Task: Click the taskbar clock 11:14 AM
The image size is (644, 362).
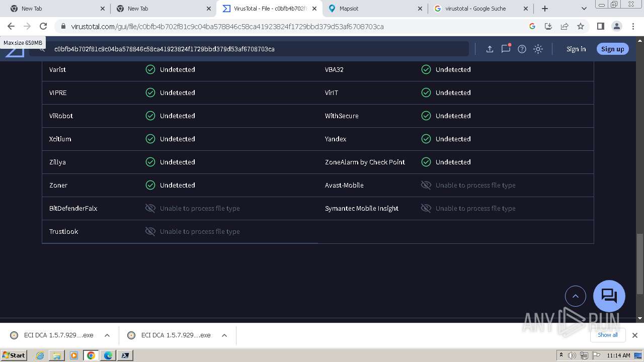Action: tap(618, 355)
